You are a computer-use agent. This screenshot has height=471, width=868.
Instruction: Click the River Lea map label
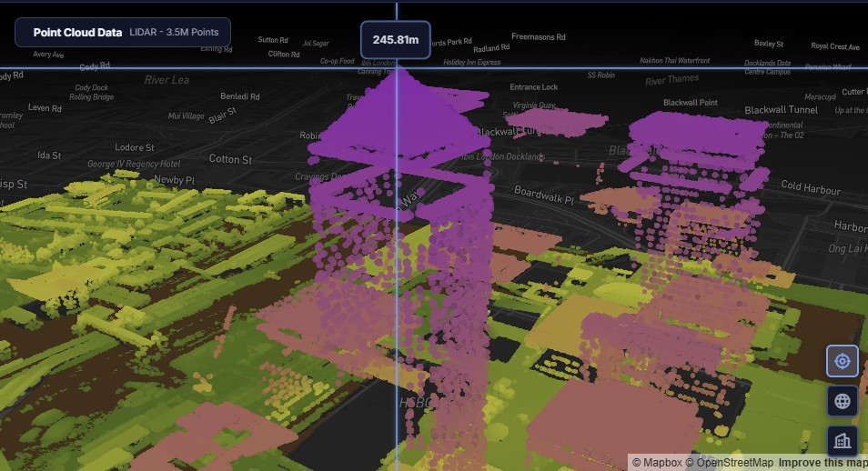tap(167, 80)
